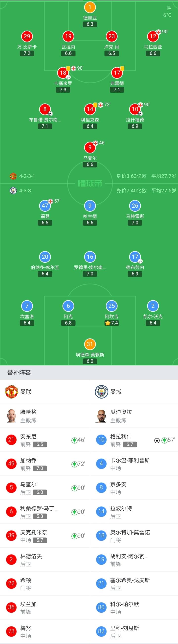178x644 pixels.
Task: Tap the green sub-in arrow for 安东尼
Action: coord(74,440)
